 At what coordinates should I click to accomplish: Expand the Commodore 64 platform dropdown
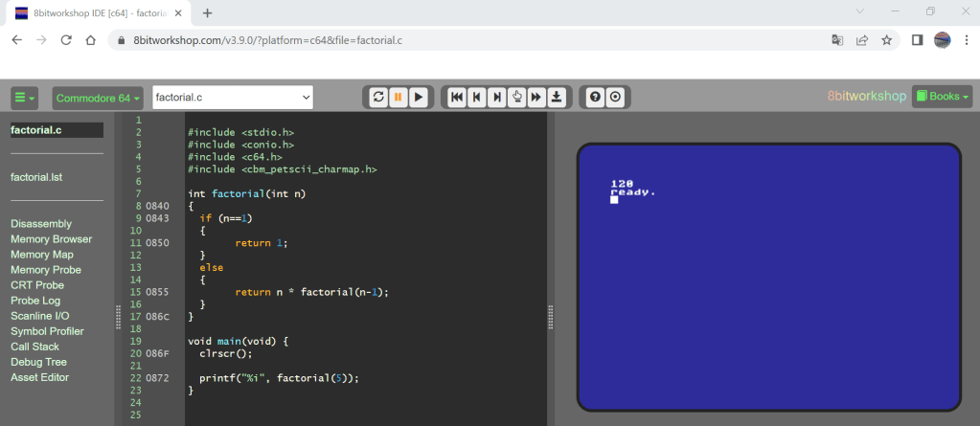tap(98, 98)
